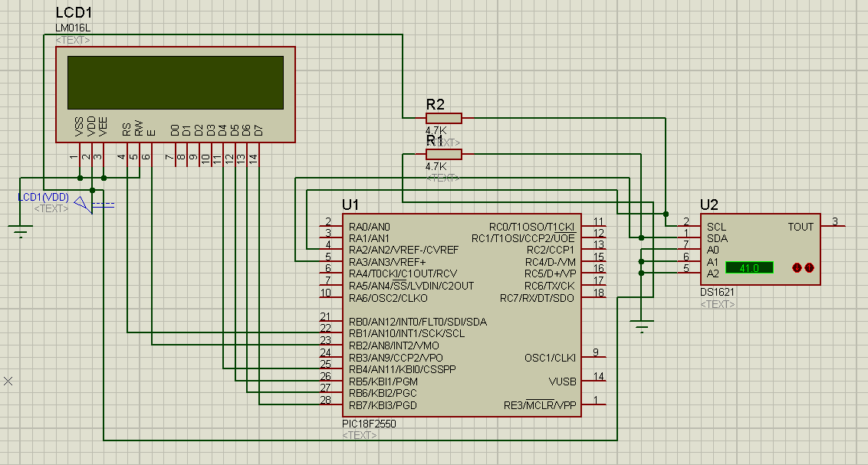
Task: Click the U1 reference label
Action: (350, 205)
